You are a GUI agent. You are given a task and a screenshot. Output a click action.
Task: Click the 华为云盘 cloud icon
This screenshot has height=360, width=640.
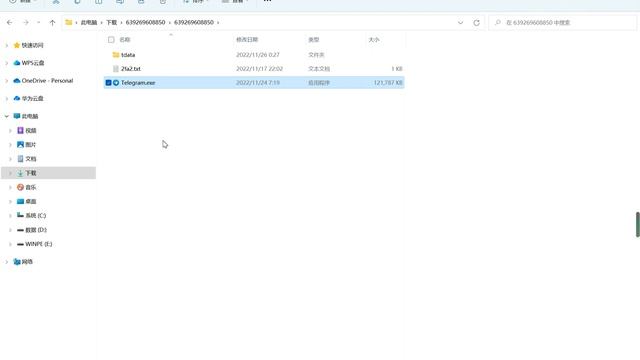(17, 98)
